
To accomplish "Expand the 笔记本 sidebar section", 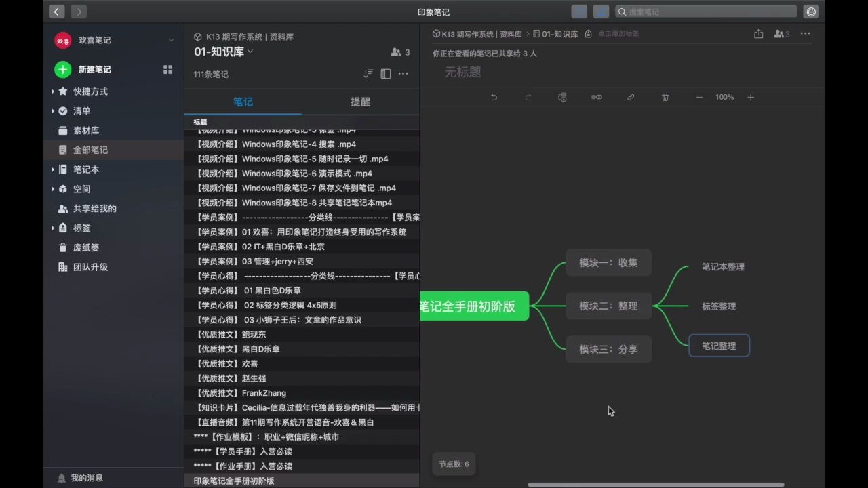I will pyautogui.click(x=54, y=169).
